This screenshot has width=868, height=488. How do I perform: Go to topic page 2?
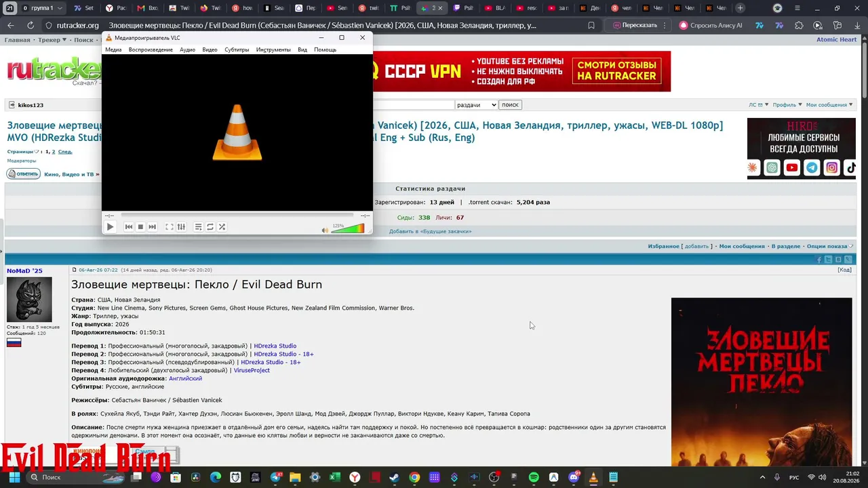coord(54,152)
